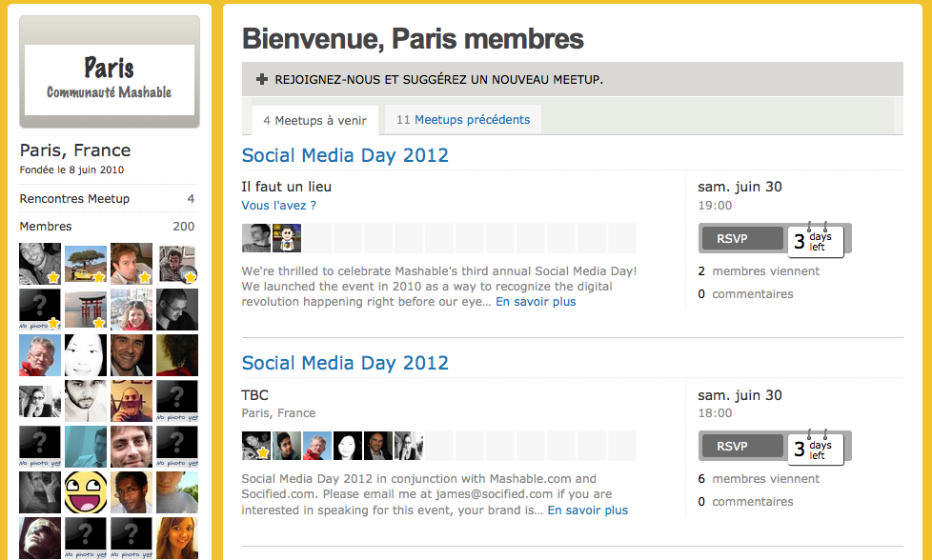Open the blue-tinted member avatar in the sidebar
Image resolution: width=932 pixels, height=560 pixels.
[86, 447]
